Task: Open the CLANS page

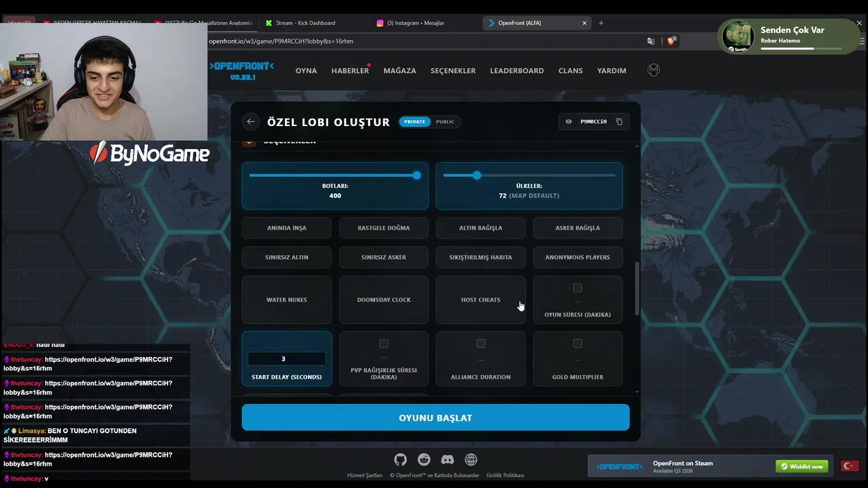Action: 570,70
